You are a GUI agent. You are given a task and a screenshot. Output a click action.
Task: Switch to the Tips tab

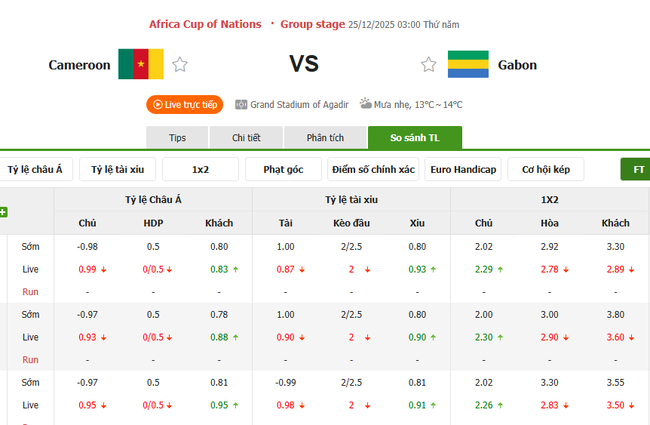point(177,138)
